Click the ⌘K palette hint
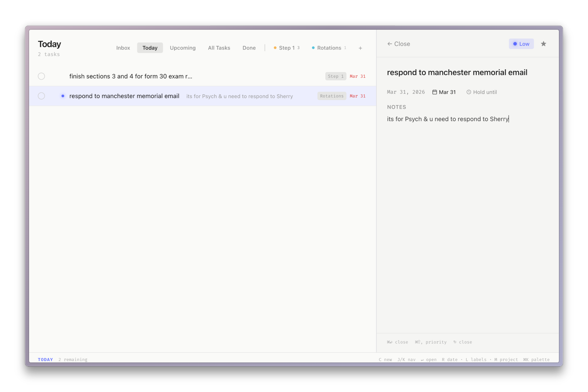 (x=536, y=360)
